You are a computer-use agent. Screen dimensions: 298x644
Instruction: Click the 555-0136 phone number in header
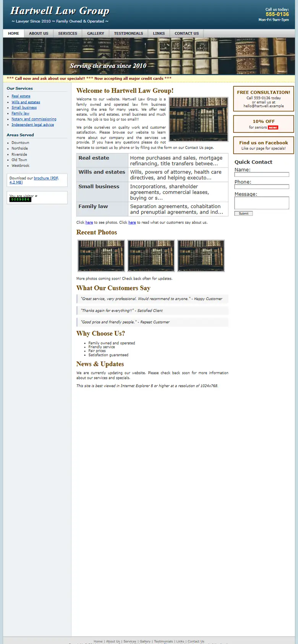277,14
